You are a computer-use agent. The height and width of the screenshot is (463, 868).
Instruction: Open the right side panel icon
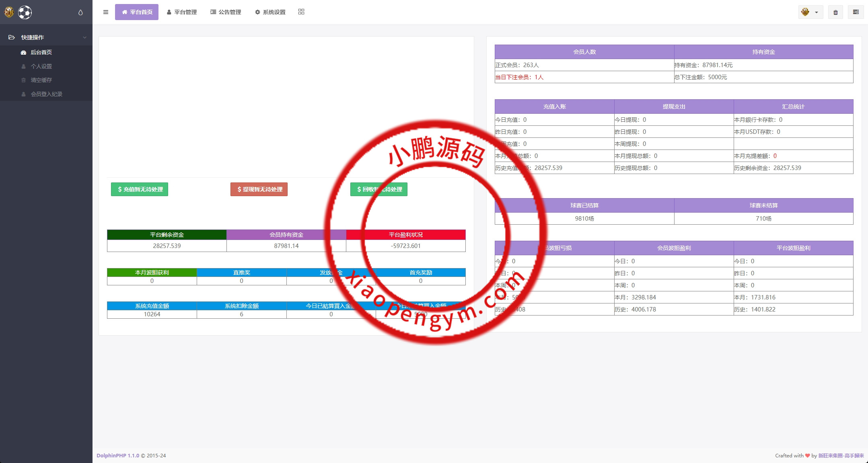click(x=856, y=12)
